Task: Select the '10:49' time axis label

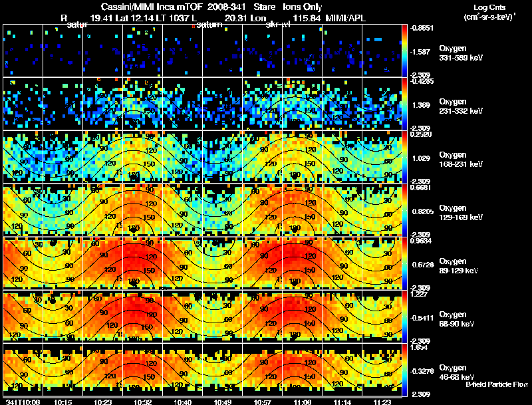Action: 223,402
